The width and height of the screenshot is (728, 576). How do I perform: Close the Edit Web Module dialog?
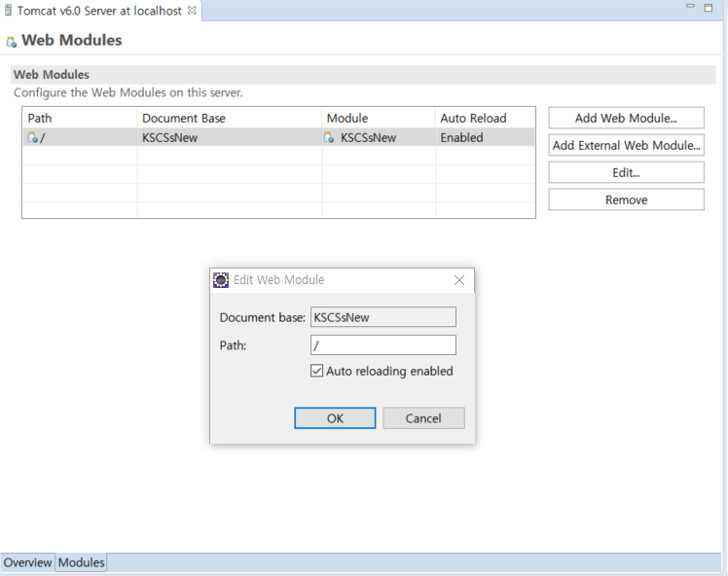(459, 280)
